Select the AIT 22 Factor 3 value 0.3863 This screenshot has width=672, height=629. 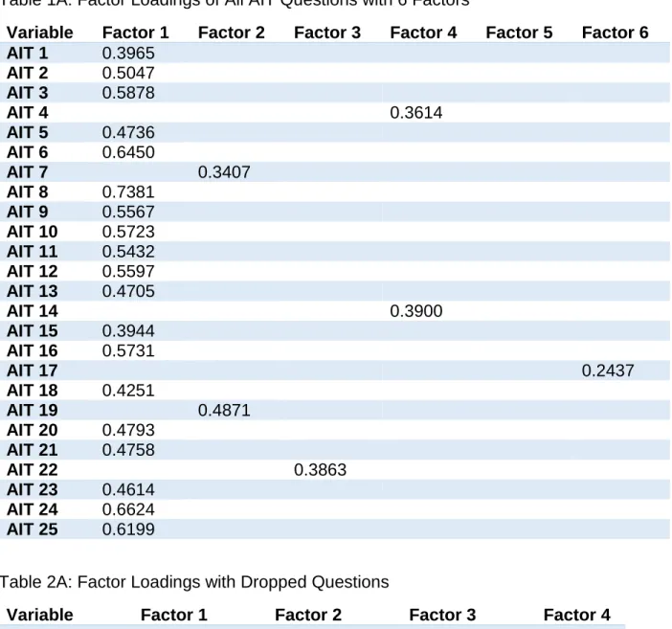click(320, 470)
